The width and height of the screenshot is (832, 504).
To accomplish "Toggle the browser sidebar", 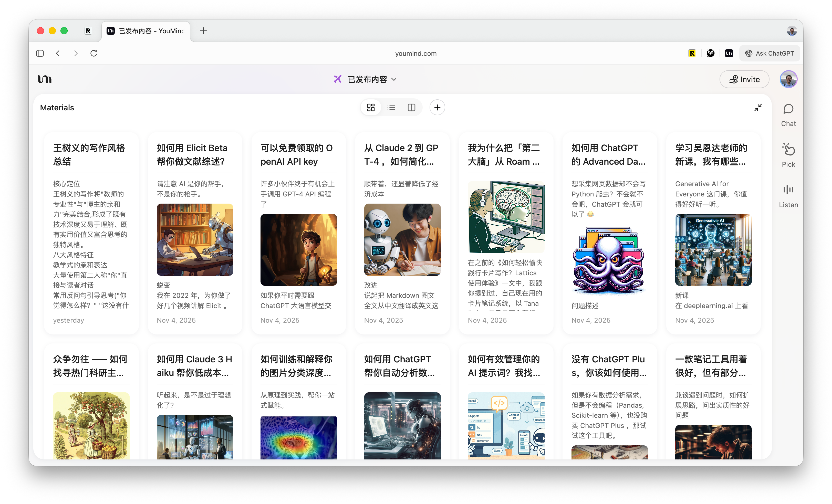I will pos(40,53).
